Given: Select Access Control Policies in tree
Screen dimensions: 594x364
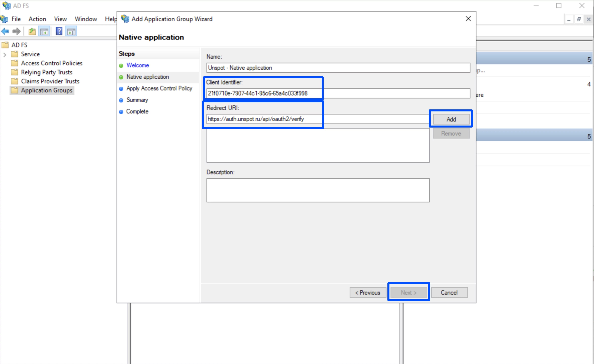Looking at the screenshot, I should tap(51, 63).
